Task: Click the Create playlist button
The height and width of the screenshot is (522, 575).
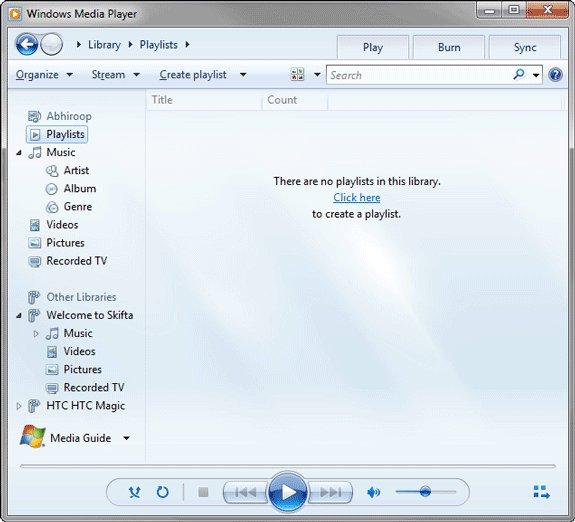Action: (193, 75)
